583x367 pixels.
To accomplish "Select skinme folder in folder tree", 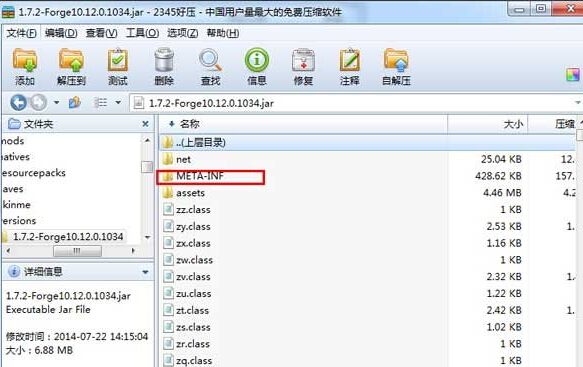I will (16, 205).
